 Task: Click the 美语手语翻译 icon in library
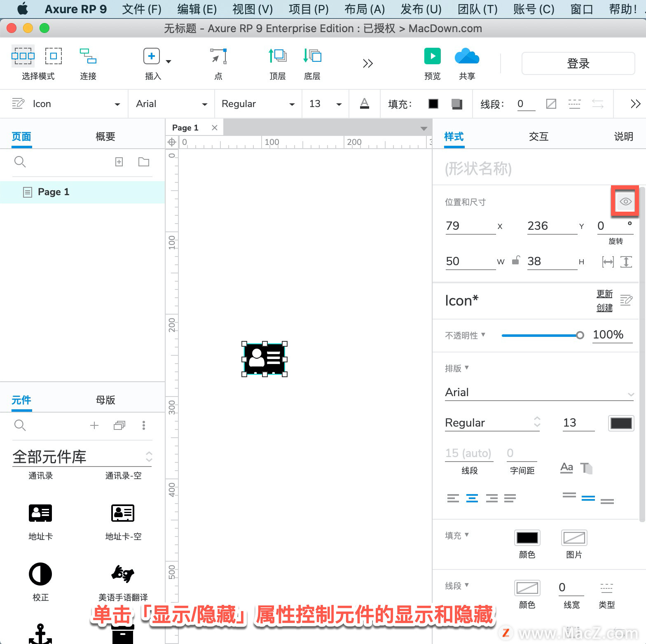(123, 574)
